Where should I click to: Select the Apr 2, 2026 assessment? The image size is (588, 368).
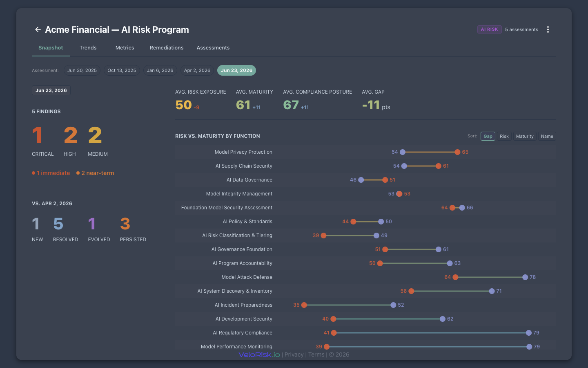coord(197,70)
